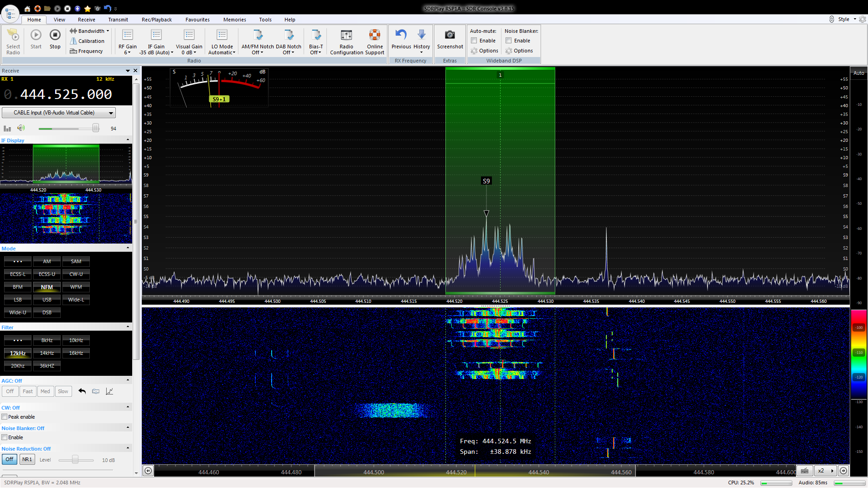
Task: Go to Previous RX frequency
Action: (x=401, y=35)
